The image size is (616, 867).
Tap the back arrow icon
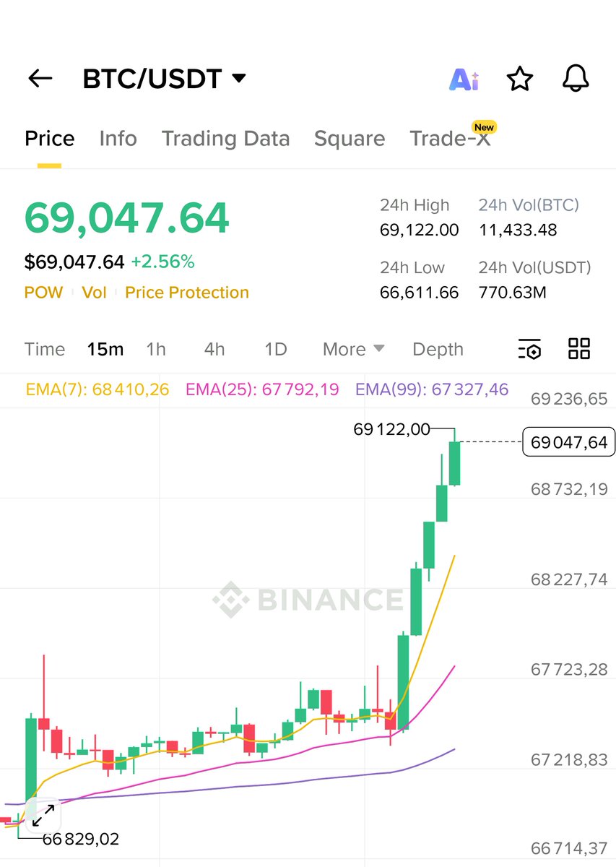click(40, 78)
